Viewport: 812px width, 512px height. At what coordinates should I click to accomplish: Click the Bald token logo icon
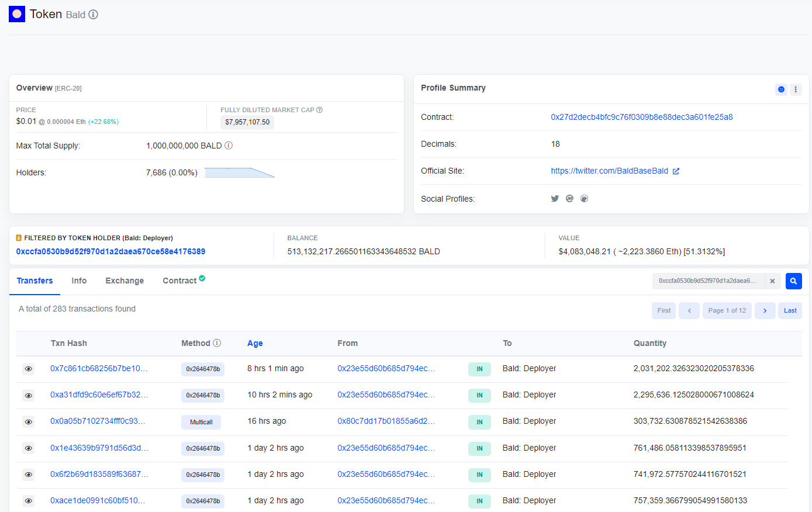[x=17, y=14]
